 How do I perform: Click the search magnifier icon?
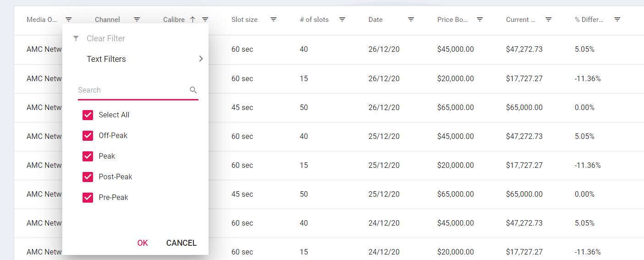193,90
